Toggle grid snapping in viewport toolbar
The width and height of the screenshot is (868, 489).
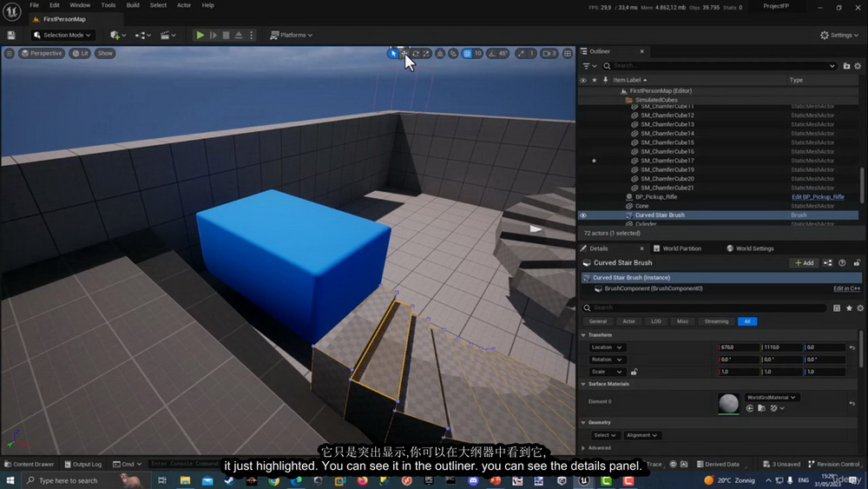coord(467,54)
